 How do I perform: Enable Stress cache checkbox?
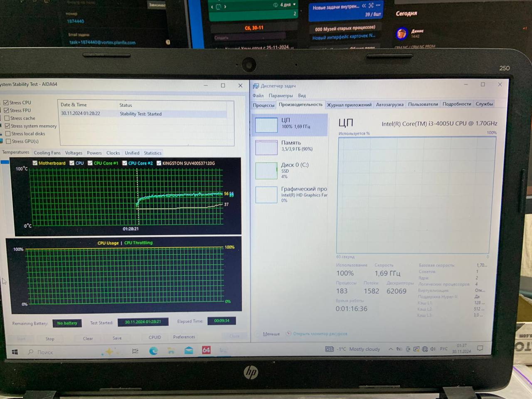[7, 118]
